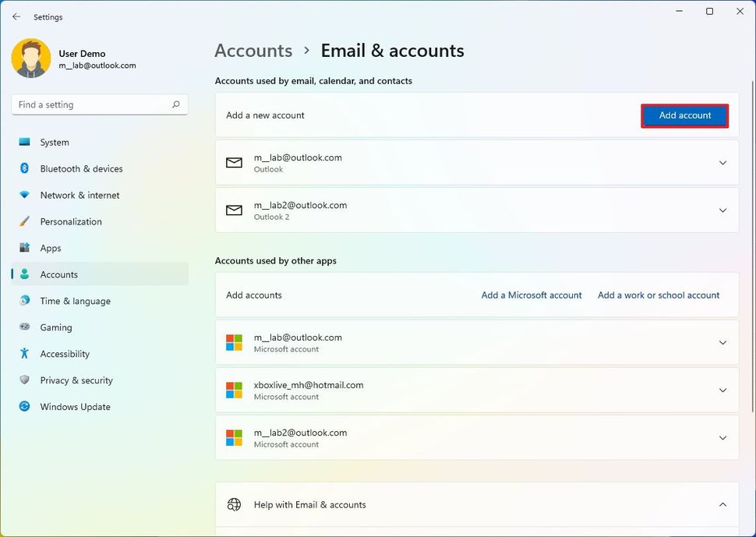The image size is (756, 537).
Task: Click the Privacy & security shield icon
Action: 24,380
